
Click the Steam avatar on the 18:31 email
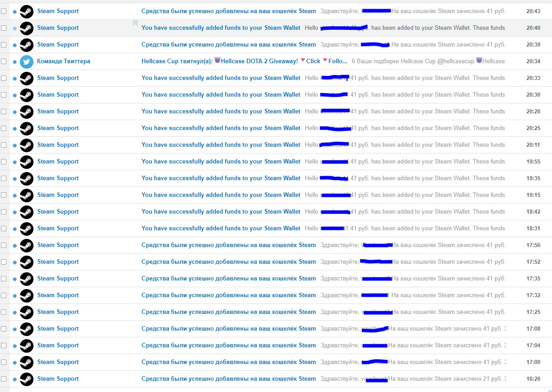[27, 229]
